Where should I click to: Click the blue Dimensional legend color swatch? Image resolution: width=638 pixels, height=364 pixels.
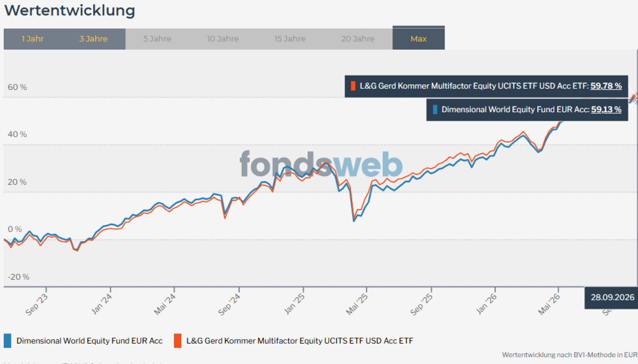tap(7, 341)
